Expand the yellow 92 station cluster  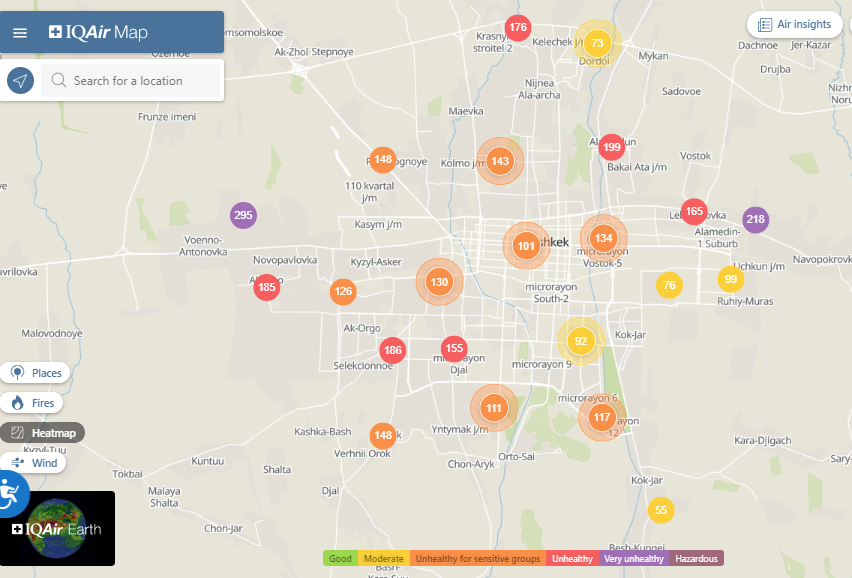click(x=580, y=341)
